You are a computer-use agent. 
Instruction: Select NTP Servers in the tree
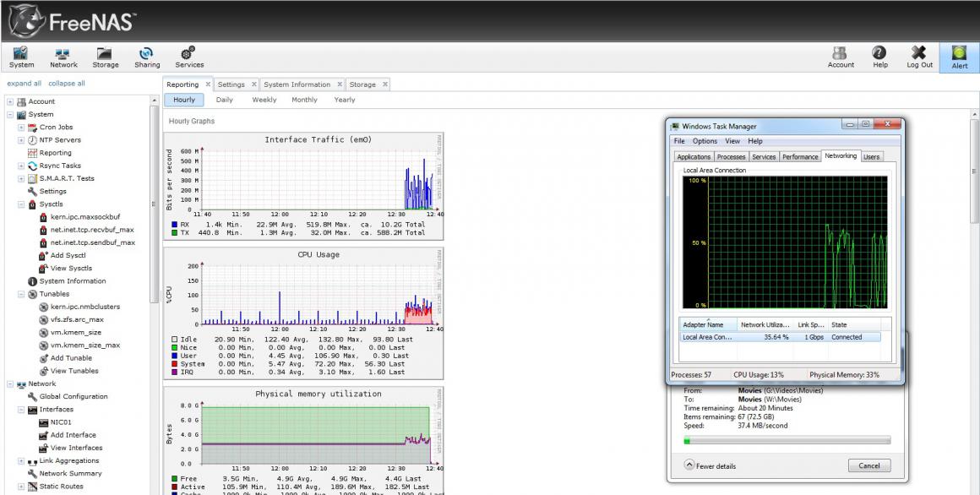tap(60, 140)
